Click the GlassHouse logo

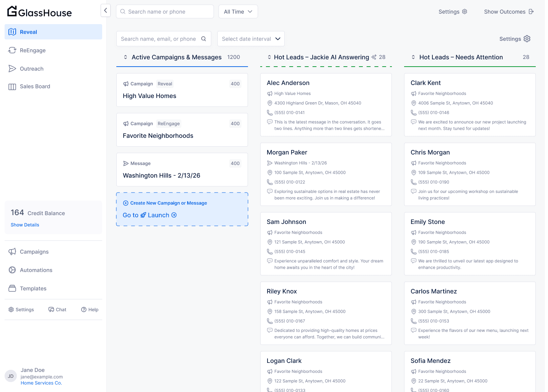[x=39, y=12]
